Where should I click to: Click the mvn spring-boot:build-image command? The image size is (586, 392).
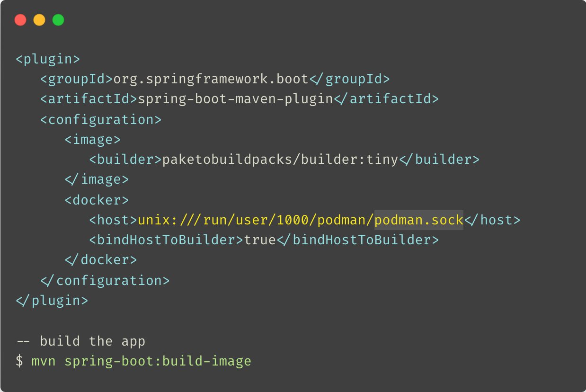(x=142, y=362)
